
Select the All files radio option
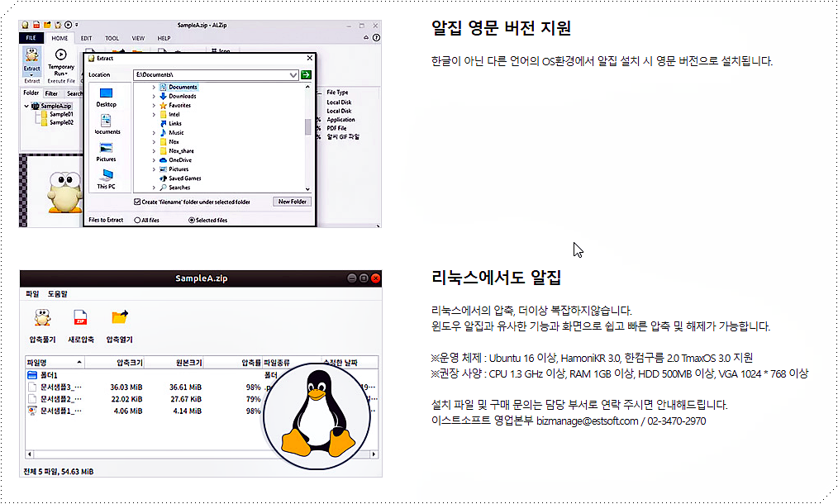[x=137, y=221]
